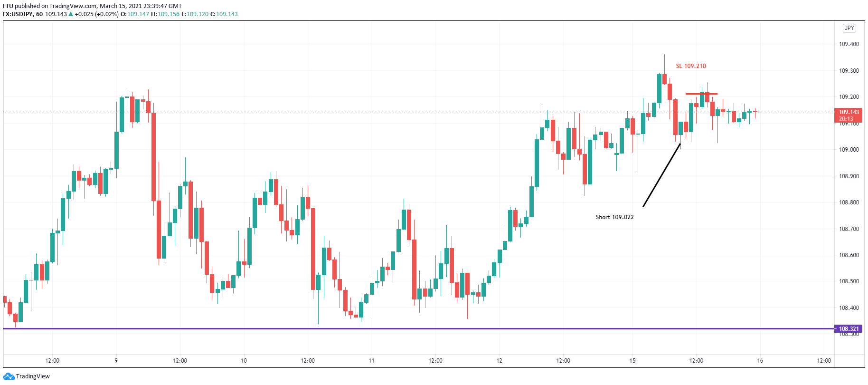Select the short red stop-loss line segment
The width and height of the screenshot is (868, 385).
(x=701, y=94)
